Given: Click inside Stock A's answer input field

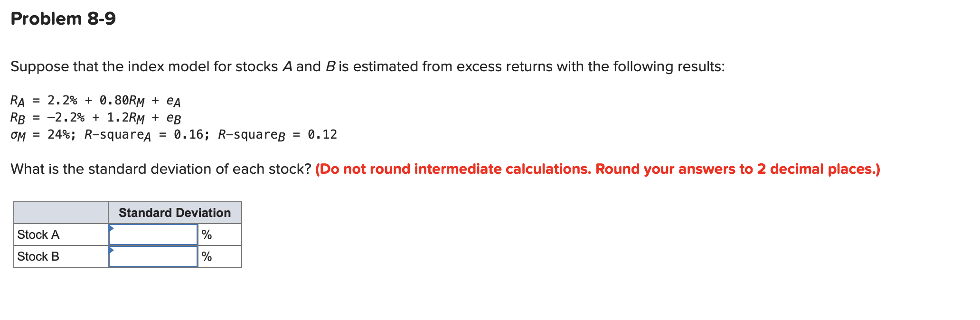Looking at the screenshot, I should point(153,234).
